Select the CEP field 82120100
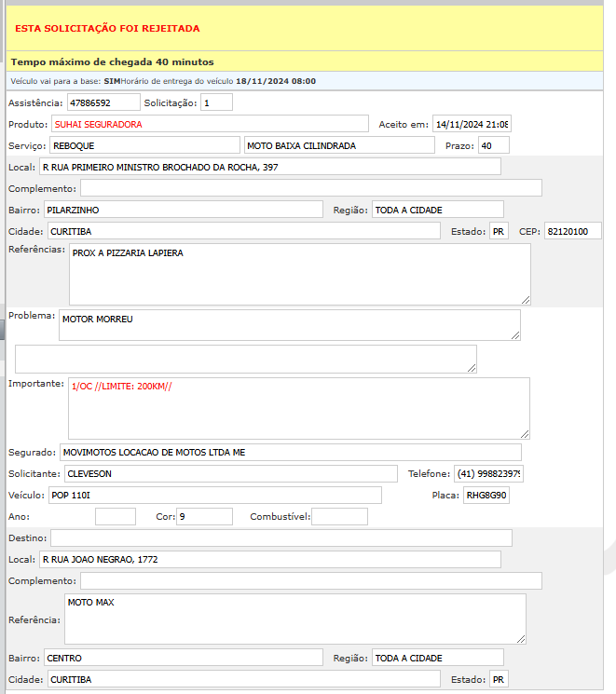 click(572, 231)
